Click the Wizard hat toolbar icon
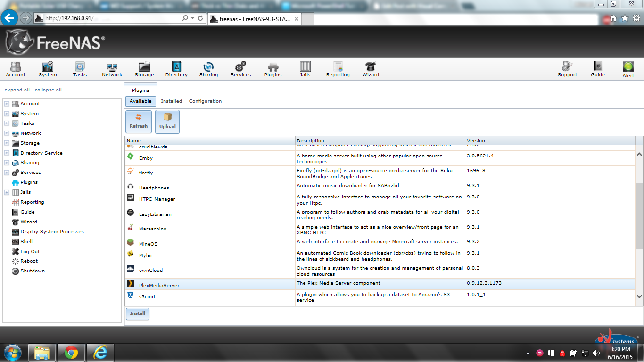 point(371,69)
